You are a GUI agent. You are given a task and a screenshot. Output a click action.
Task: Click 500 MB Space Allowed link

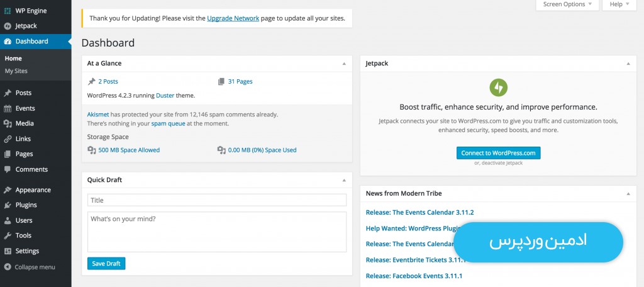(x=129, y=150)
